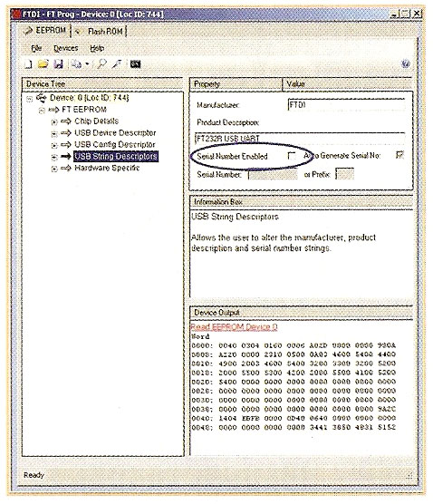Viewport: 433px width, 504px height.
Task: Select the Hardware Specific tree item
Action: coord(107,168)
